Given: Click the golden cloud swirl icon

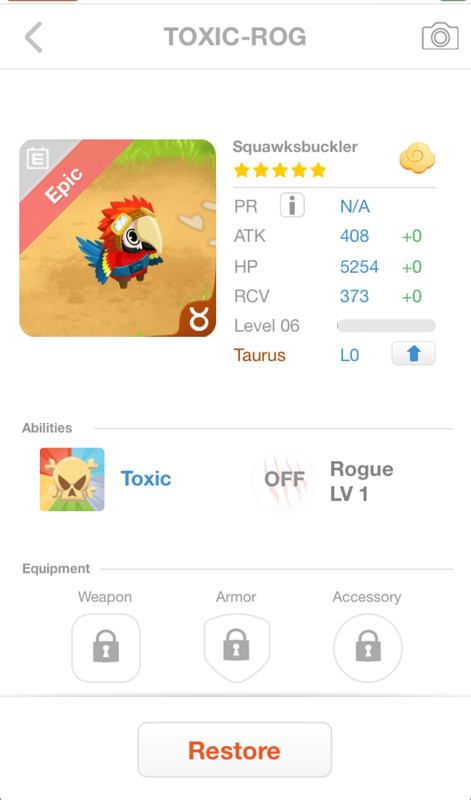Looking at the screenshot, I should [417, 158].
